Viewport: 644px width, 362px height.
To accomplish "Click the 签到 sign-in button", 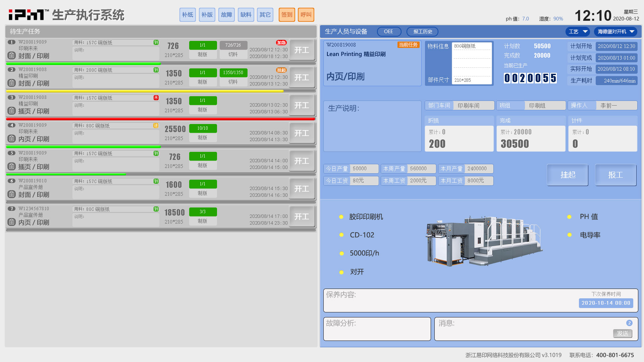I will 286,15.
